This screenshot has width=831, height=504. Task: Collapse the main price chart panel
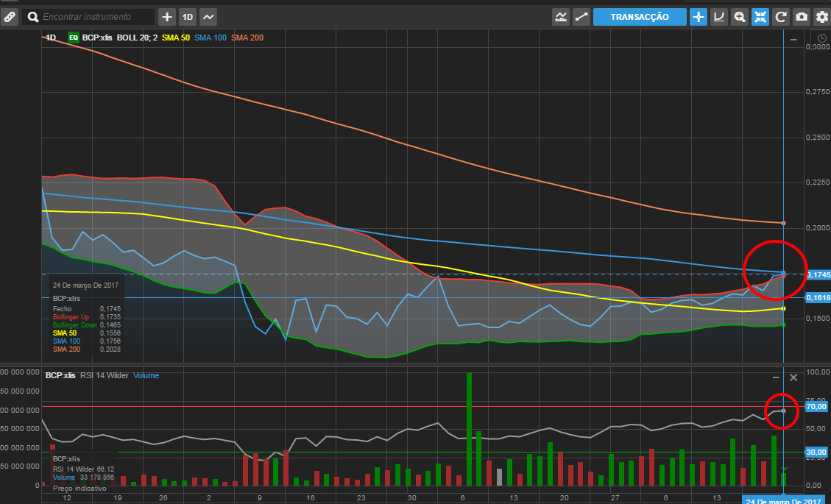pos(793,38)
